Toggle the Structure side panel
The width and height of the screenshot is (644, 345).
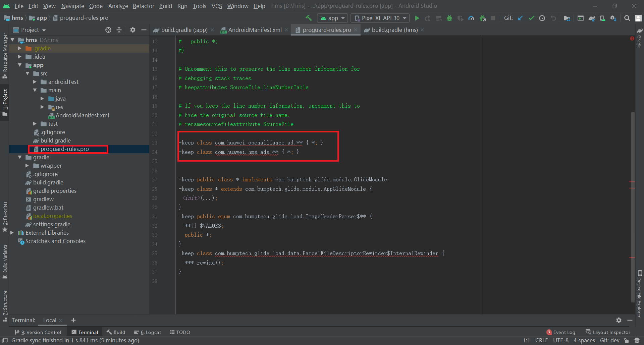tap(5, 306)
